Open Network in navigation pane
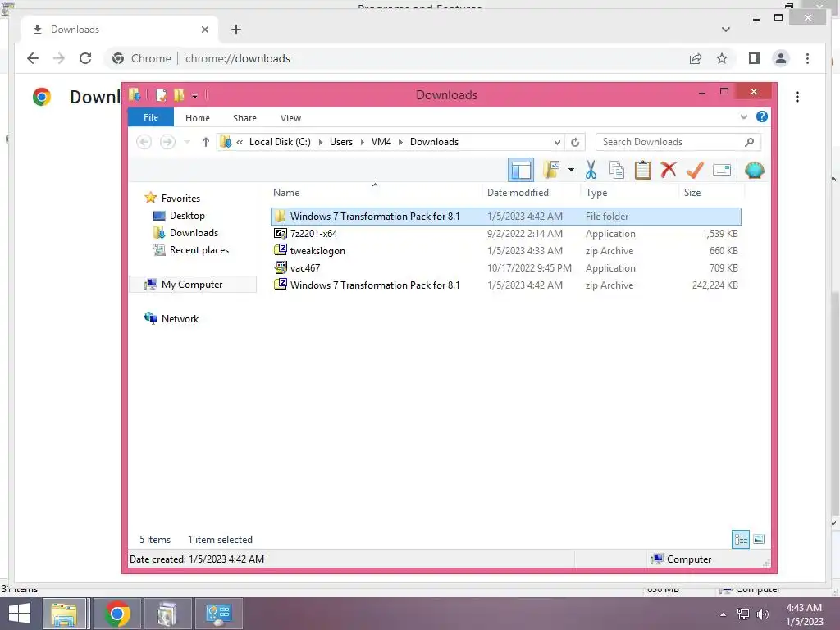This screenshot has height=630, width=840. tap(180, 319)
